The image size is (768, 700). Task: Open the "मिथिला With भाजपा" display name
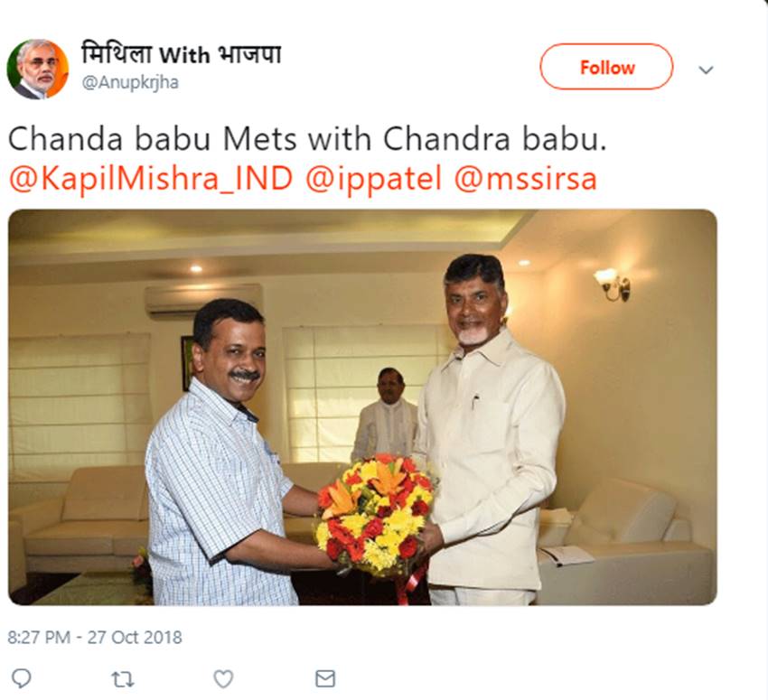pos(181,54)
